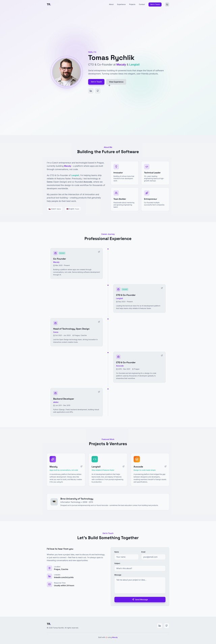Click into the Message text area
The height and width of the screenshot is (644, 216).
[140, 585]
